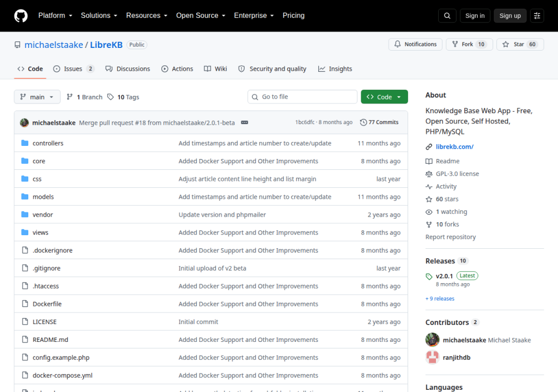Open config.example.php file

[61, 358]
